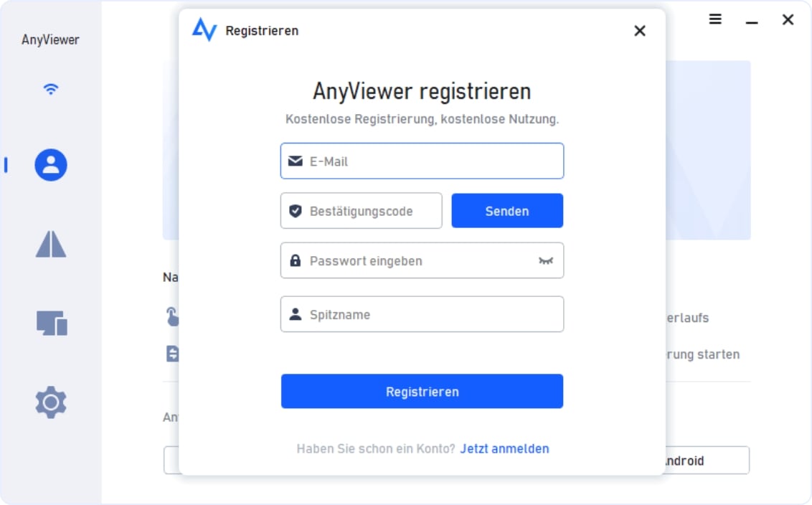Viewport: 812px width, 505px height.
Task: Open the triangular sail icon in sidebar
Action: [x=51, y=245]
